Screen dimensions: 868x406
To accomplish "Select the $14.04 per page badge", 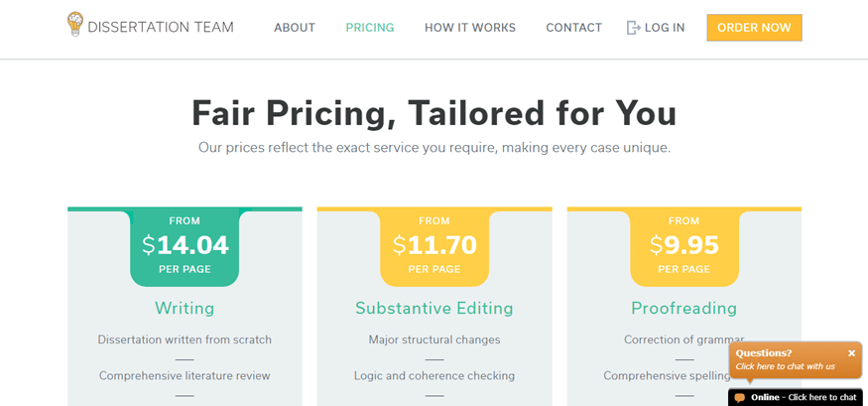I will [185, 245].
